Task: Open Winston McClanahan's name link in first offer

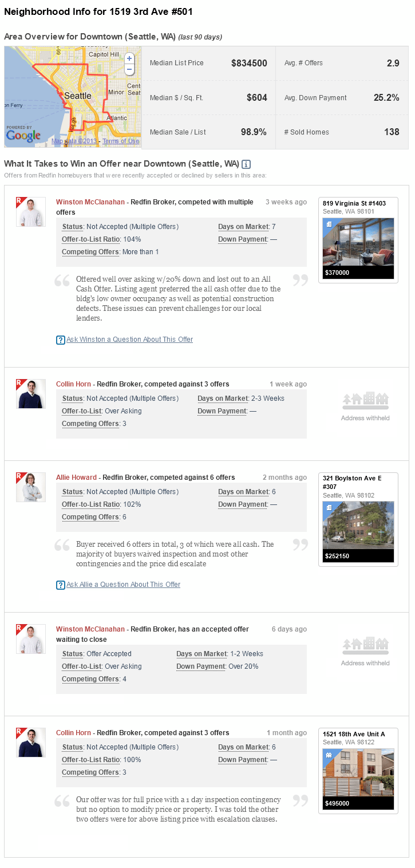Action: coord(90,202)
